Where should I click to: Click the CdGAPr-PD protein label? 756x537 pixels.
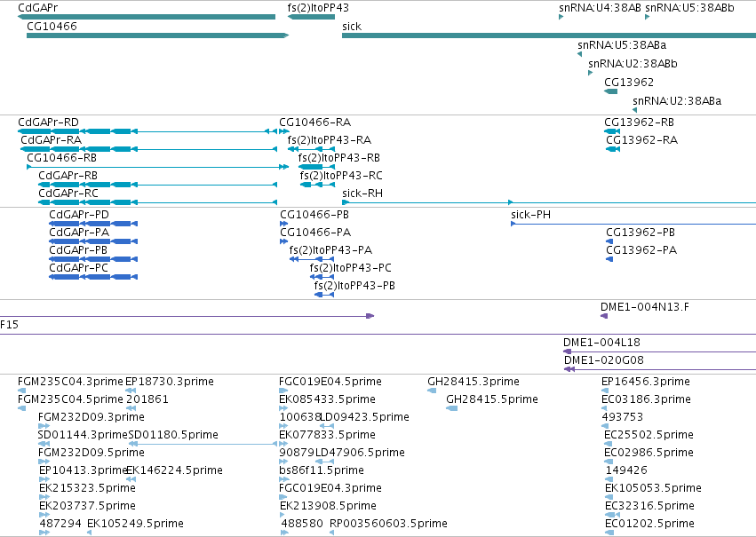(79, 215)
